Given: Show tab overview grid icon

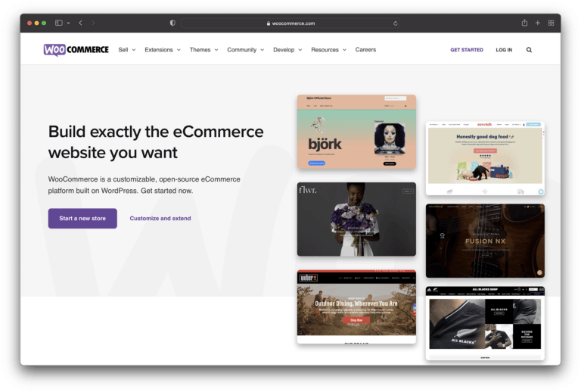Looking at the screenshot, I should click(x=551, y=23).
